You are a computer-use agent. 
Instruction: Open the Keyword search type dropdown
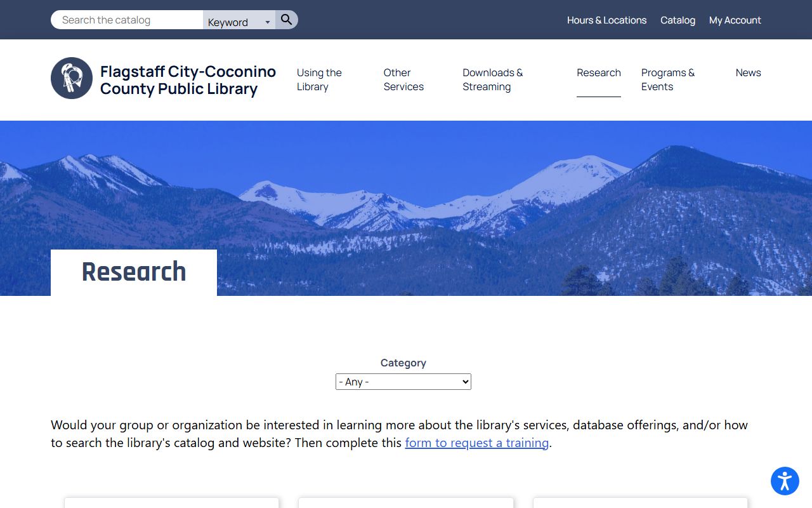tap(239, 21)
